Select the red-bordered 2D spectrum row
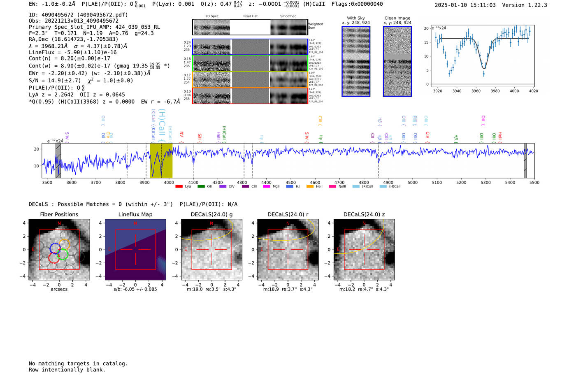The height and width of the screenshot is (392, 576). [250, 95]
